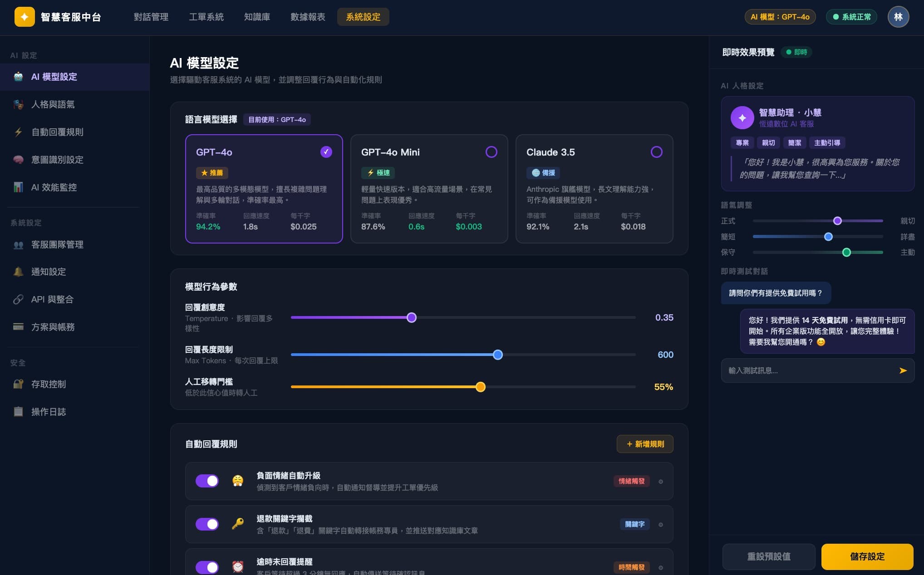Save settings with 儲存設定 button
Image resolution: width=924 pixels, height=575 pixels.
click(867, 556)
